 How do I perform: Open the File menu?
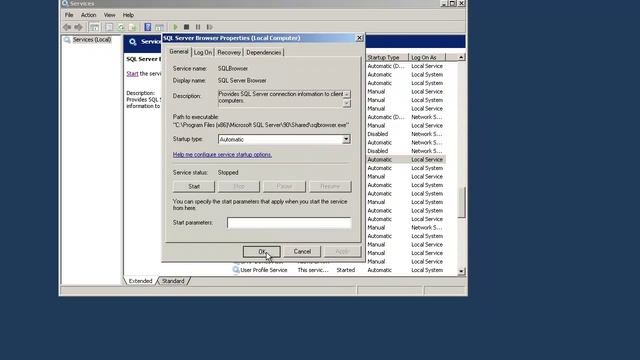[69, 15]
